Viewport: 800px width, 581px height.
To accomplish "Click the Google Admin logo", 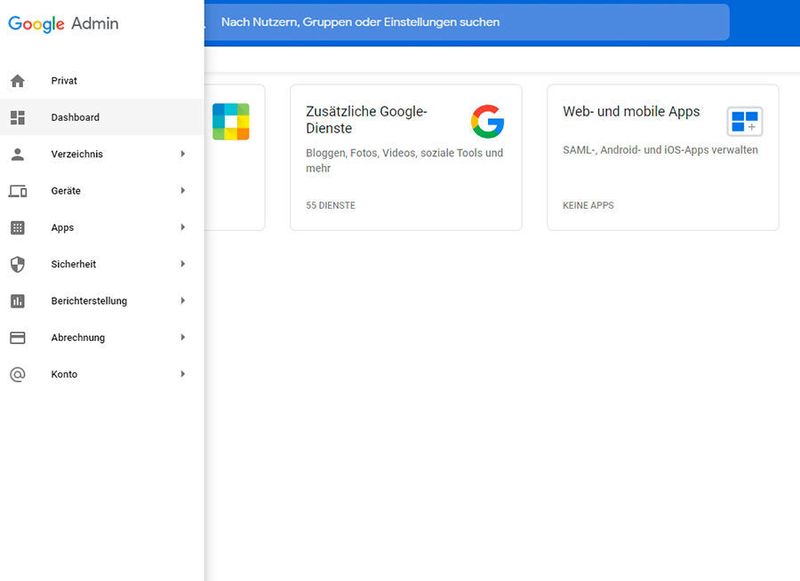I will point(63,23).
